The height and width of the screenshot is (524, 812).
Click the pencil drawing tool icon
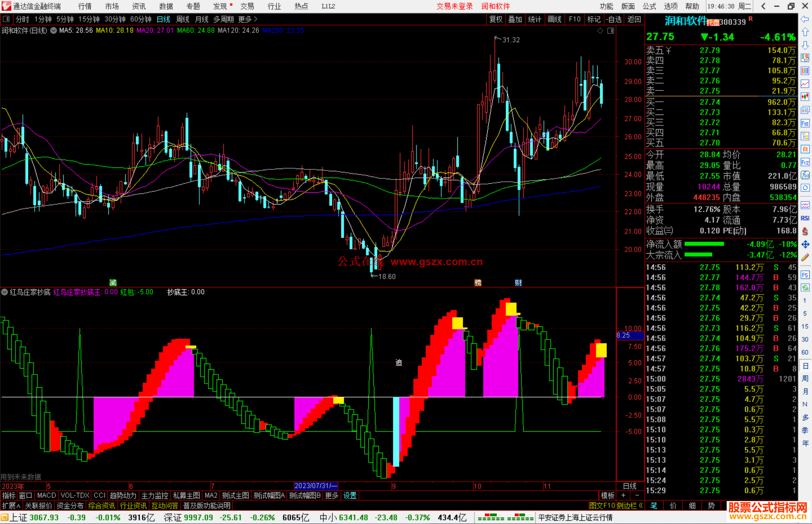tap(805, 257)
